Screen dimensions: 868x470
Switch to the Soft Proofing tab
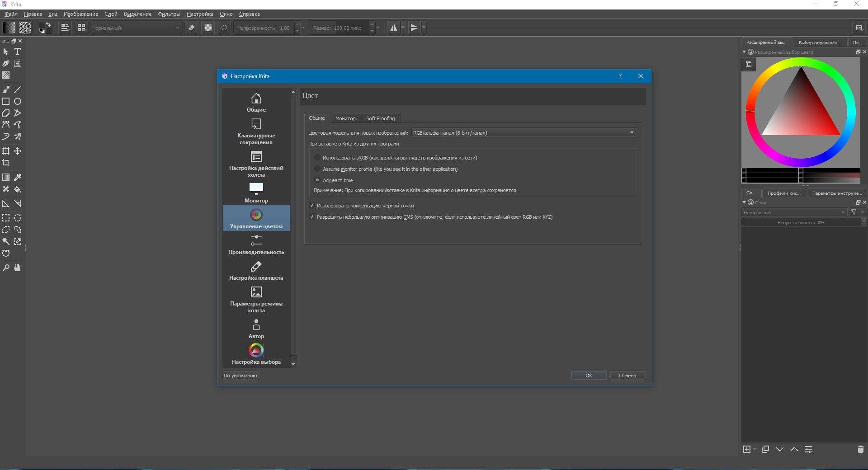[380, 118]
